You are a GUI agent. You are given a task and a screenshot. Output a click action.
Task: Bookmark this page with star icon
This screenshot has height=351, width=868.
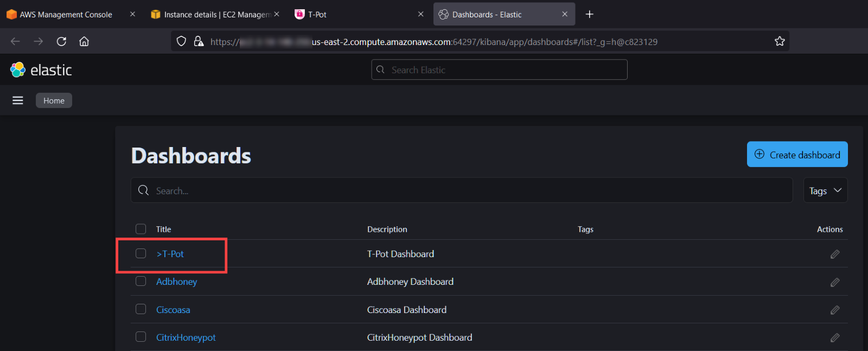click(x=780, y=41)
